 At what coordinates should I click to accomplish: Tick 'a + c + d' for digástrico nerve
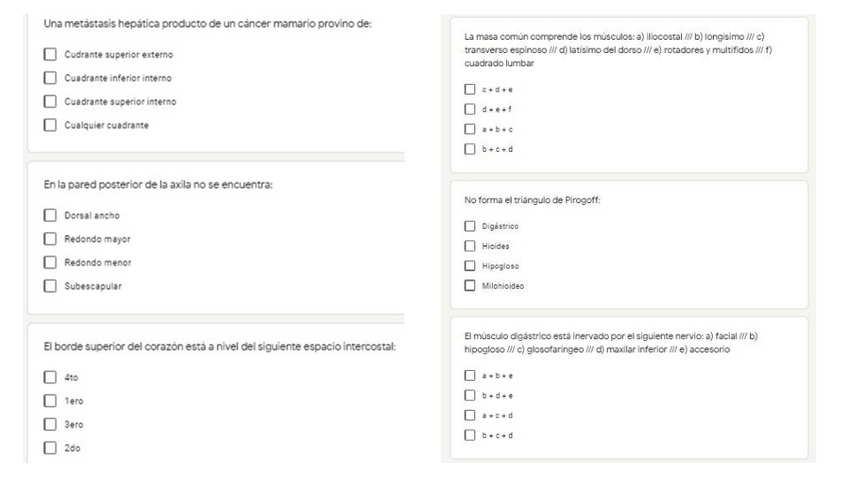point(469,415)
